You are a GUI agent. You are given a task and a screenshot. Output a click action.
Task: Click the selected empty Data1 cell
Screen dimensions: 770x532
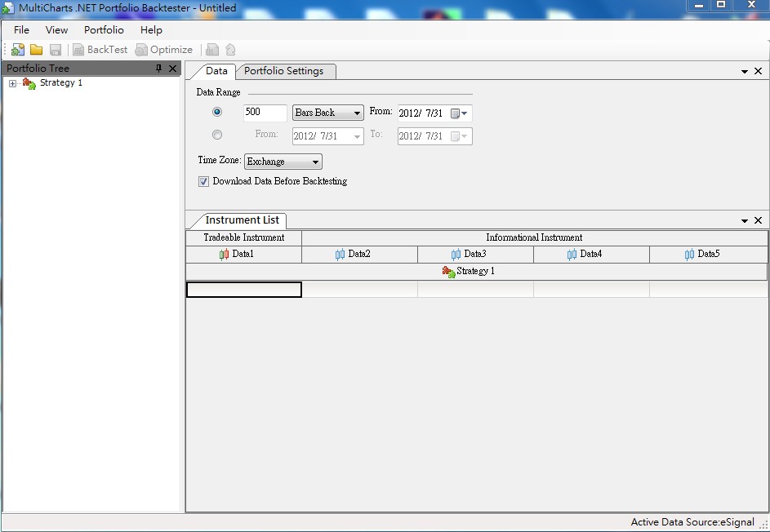coord(244,290)
